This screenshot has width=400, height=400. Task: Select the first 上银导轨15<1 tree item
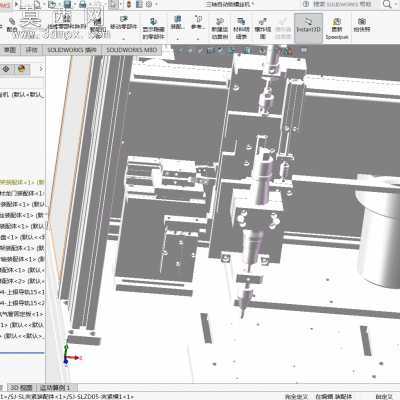[22, 292]
